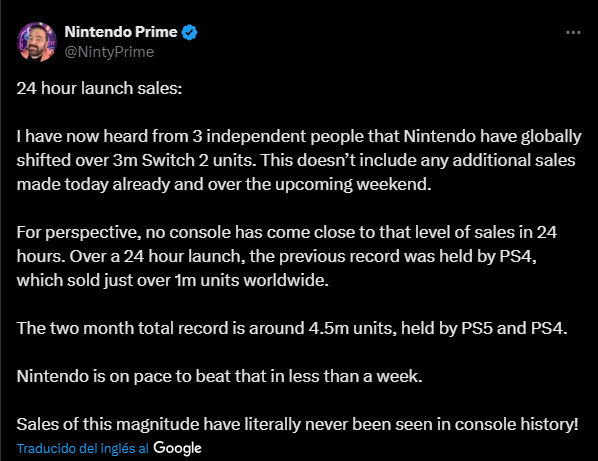Click the Google logo under the tweet
Screen dimensions: 598x461
(177, 448)
